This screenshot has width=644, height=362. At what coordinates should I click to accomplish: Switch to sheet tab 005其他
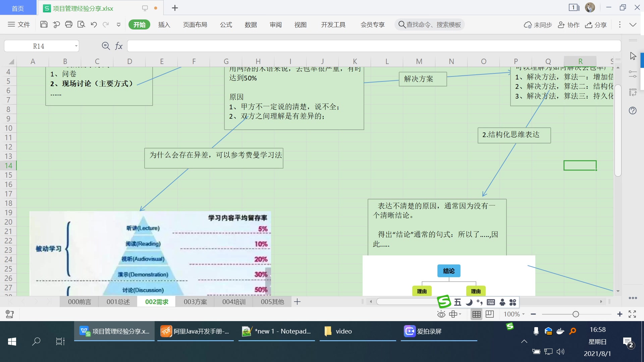[x=272, y=302]
